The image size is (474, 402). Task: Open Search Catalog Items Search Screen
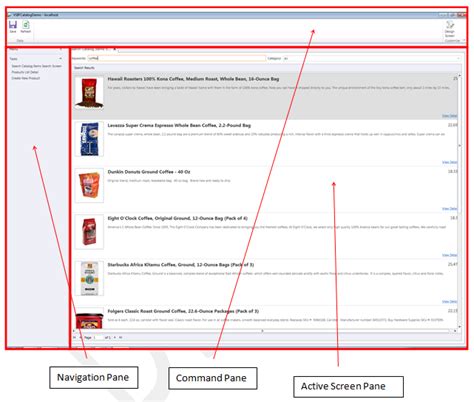[36, 66]
